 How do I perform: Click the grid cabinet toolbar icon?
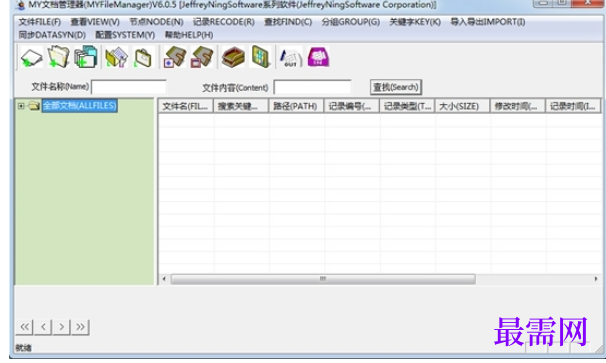pos(260,57)
